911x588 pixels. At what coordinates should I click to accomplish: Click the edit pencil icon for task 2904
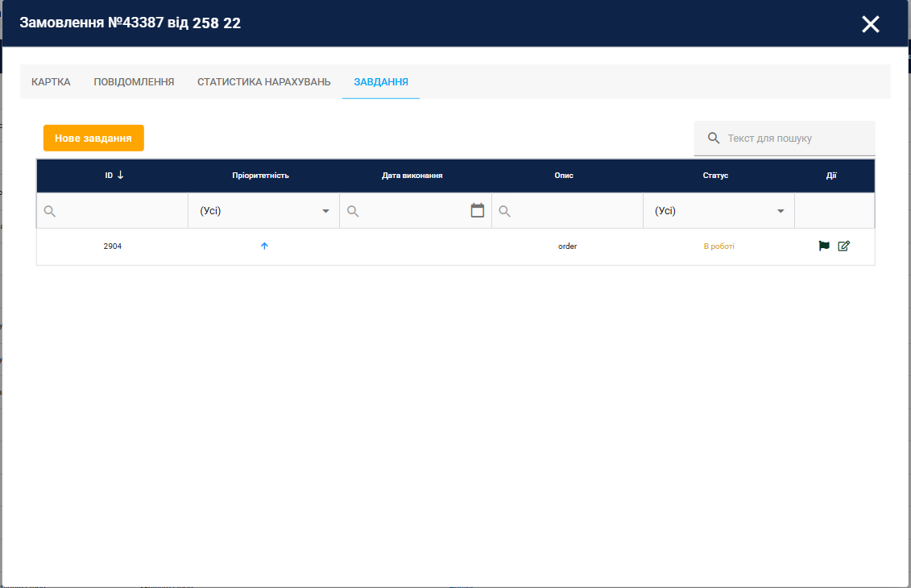pos(843,246)
